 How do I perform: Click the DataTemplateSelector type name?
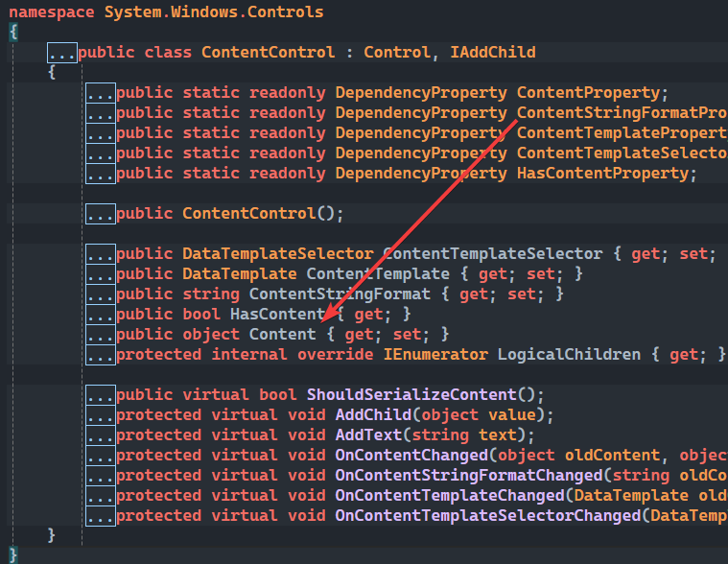pos(277,254)
